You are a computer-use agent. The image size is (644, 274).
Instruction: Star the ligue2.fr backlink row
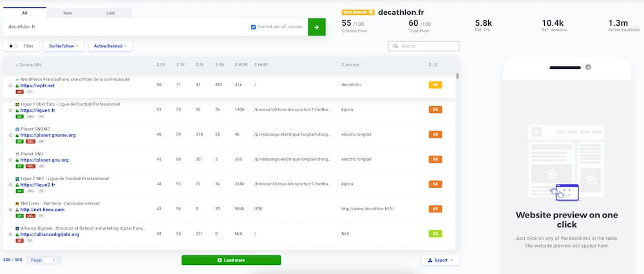[x=11, y=185]
